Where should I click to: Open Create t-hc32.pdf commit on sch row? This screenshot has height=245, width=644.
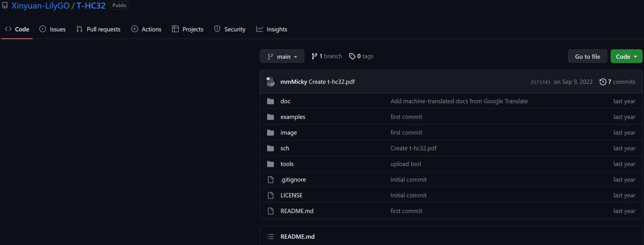coord(413,148)
